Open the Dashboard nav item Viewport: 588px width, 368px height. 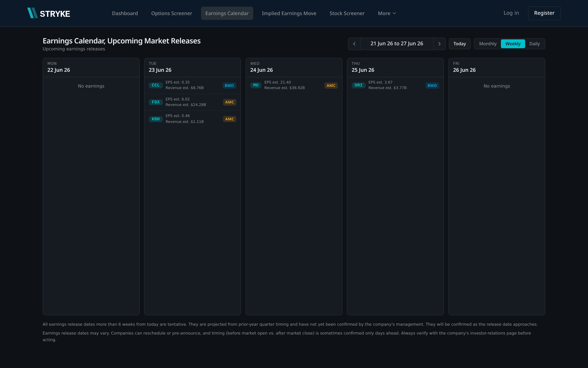[x=125, y=13]
